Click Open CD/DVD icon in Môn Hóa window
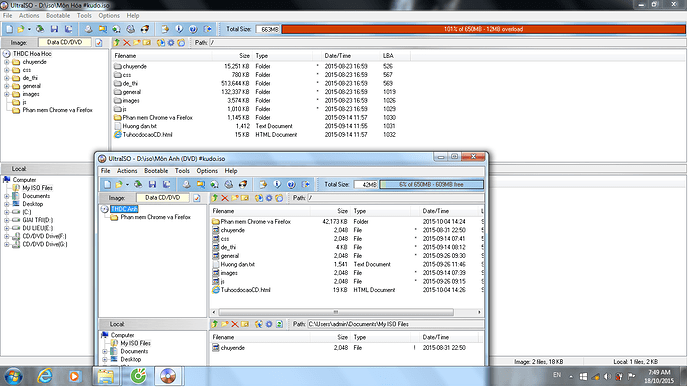The width and height of the screenshot is (690, 387). click(40, 29)
